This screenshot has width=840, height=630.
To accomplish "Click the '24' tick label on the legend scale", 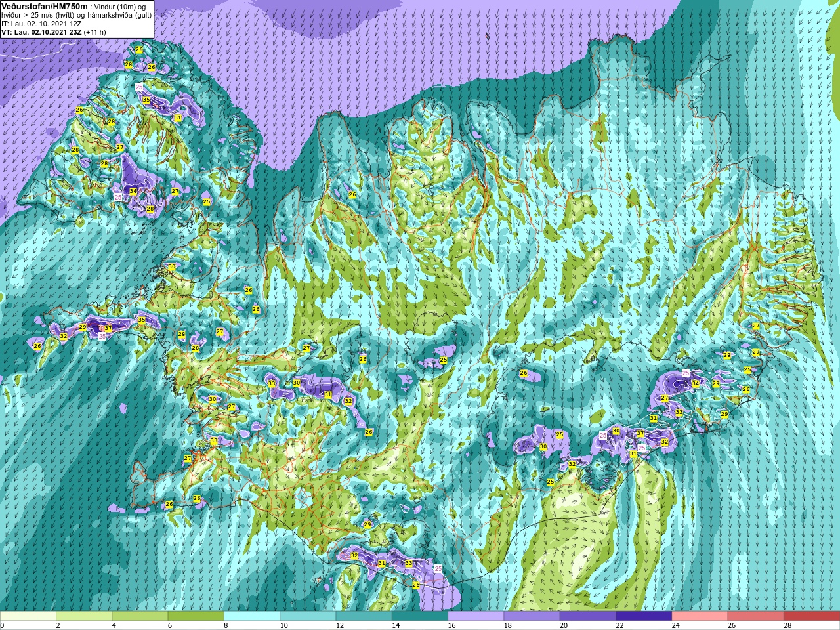I will point(677,625).
